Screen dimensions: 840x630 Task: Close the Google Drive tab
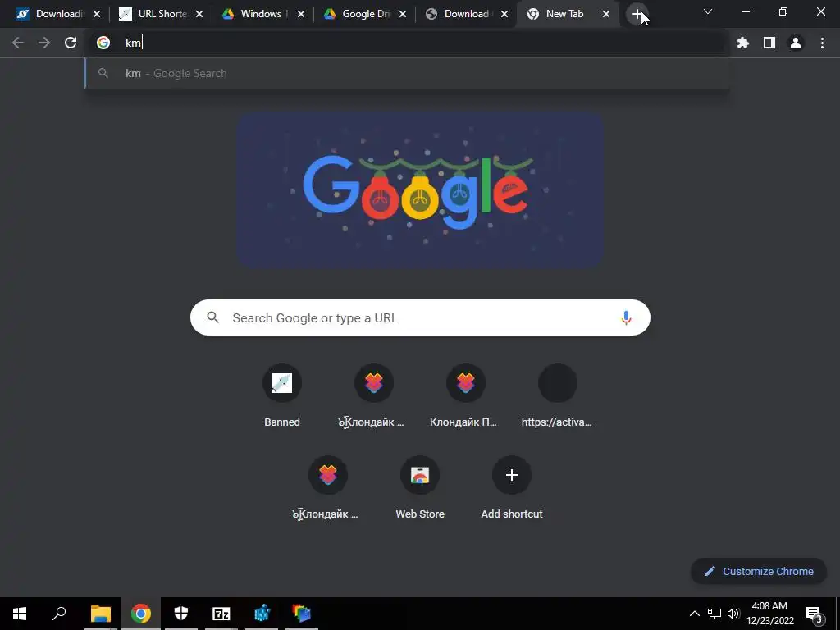(403, 15)
